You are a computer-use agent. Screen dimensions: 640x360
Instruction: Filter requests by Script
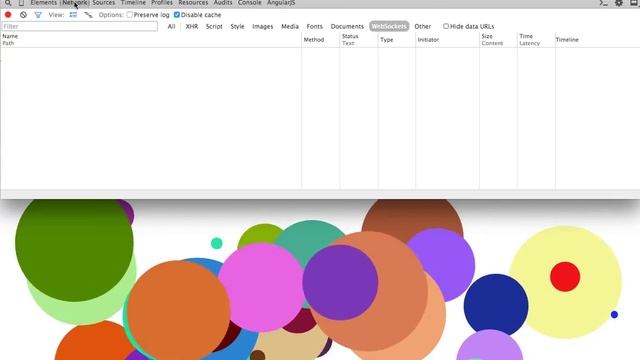214,26
